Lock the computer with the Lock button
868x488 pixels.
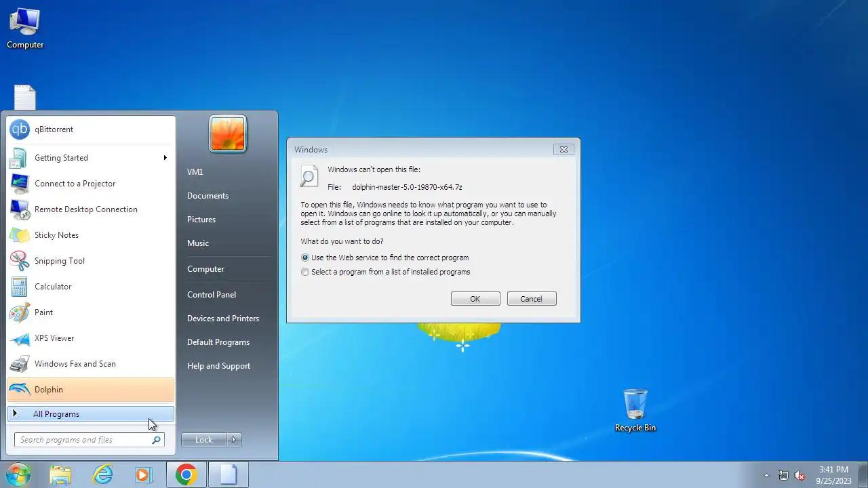point(204,440)
